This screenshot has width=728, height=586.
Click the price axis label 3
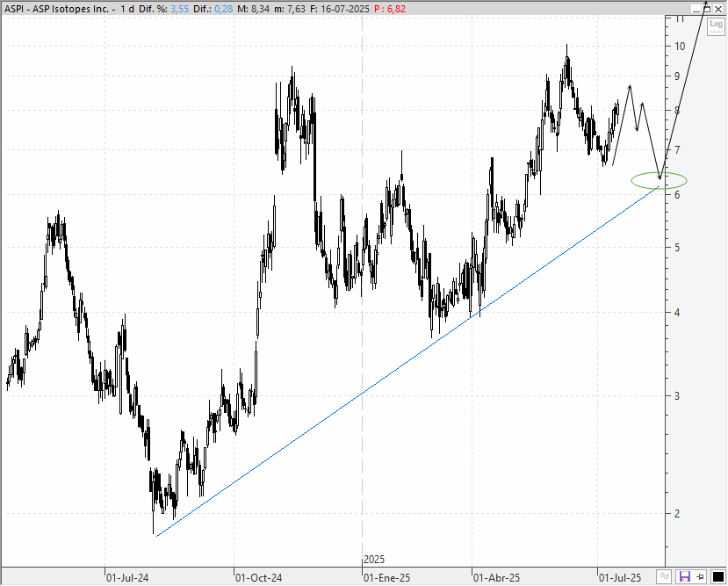click(x=677, y=396)
